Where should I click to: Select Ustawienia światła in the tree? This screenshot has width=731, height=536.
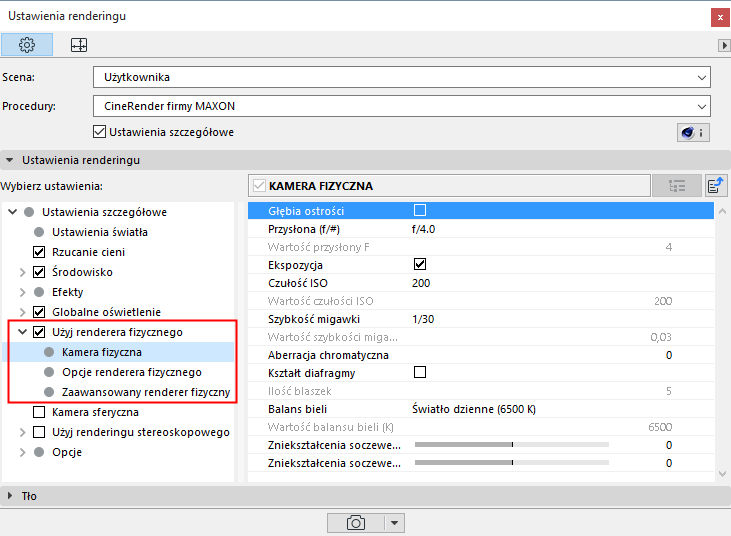click(100, 232)
